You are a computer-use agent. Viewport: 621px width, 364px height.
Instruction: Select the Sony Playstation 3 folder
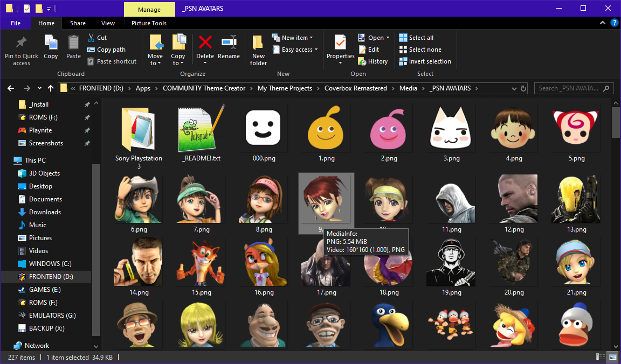[x=139, y=137]
